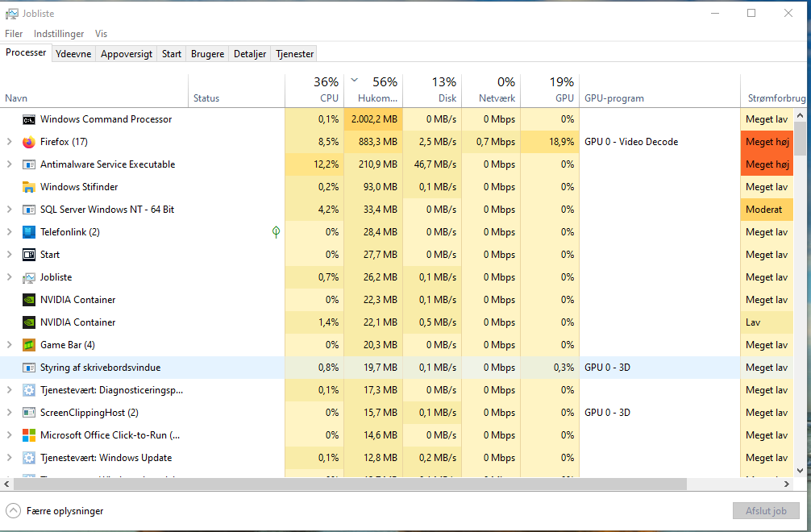811x532 pixels.
Task: Expand the Start process group
Action: 10,255
